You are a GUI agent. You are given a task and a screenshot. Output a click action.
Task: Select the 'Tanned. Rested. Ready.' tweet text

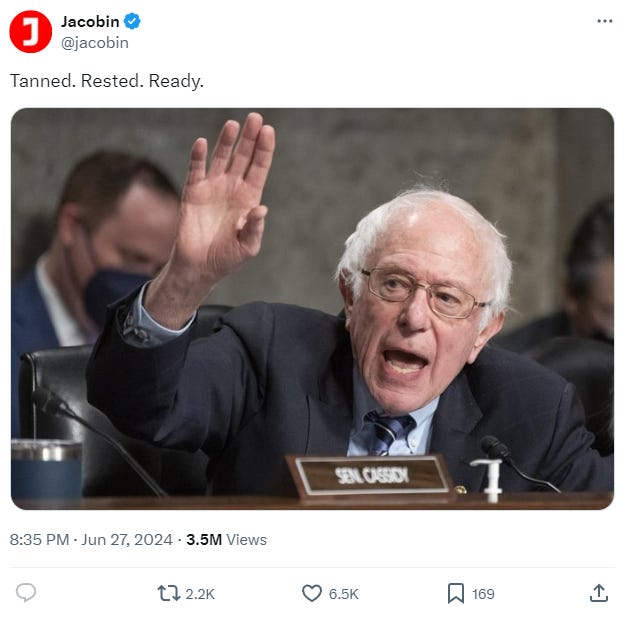tap(107, 81)
